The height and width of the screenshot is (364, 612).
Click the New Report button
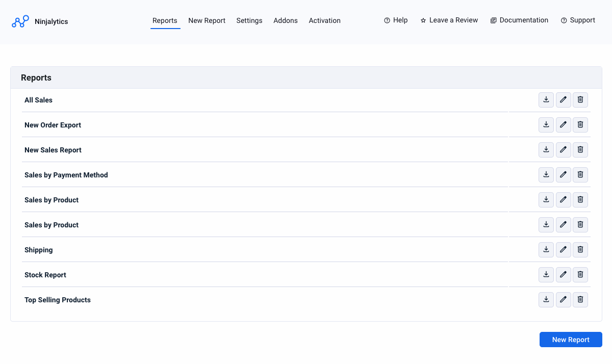click(571, 340)
